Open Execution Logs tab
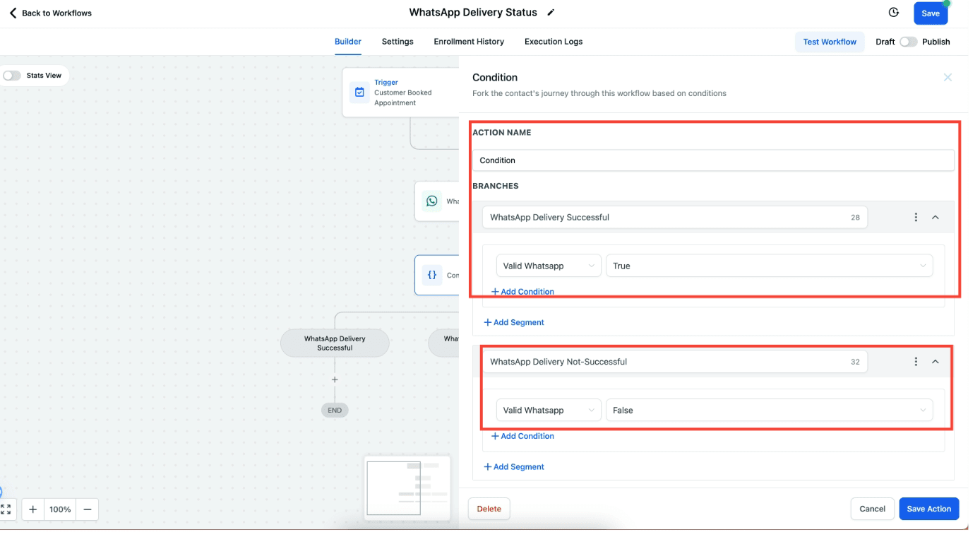This screenshot has height=537, width=980. tap(554, 42)
